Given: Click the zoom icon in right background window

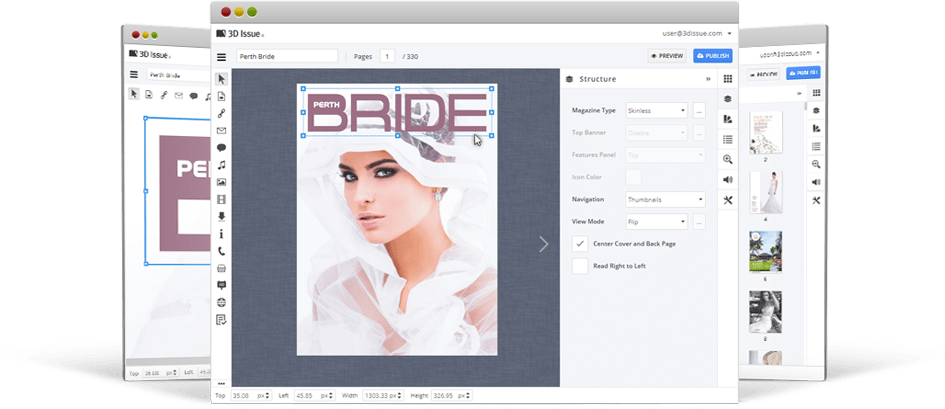Looking at the screenshot, I should [816, 164].
